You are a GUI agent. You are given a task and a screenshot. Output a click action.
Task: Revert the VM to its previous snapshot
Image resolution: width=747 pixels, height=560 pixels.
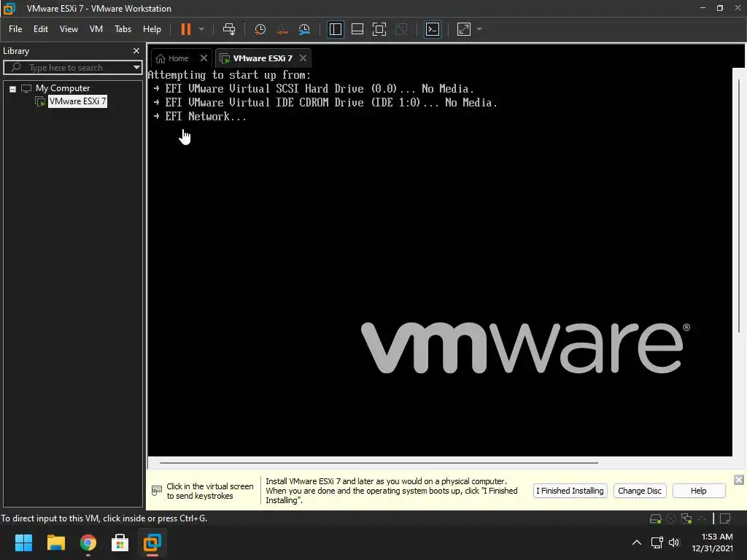pyautogui.click(x=282, y=29)
